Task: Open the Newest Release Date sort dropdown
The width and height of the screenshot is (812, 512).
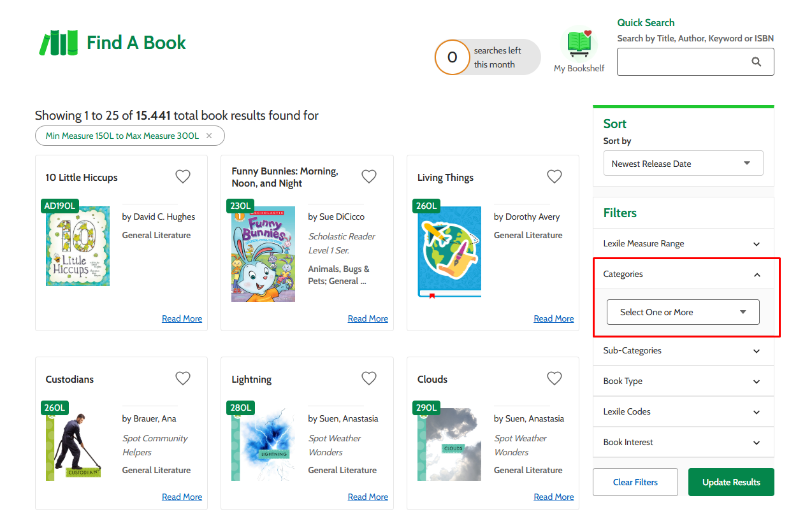Action: [683, 164]
